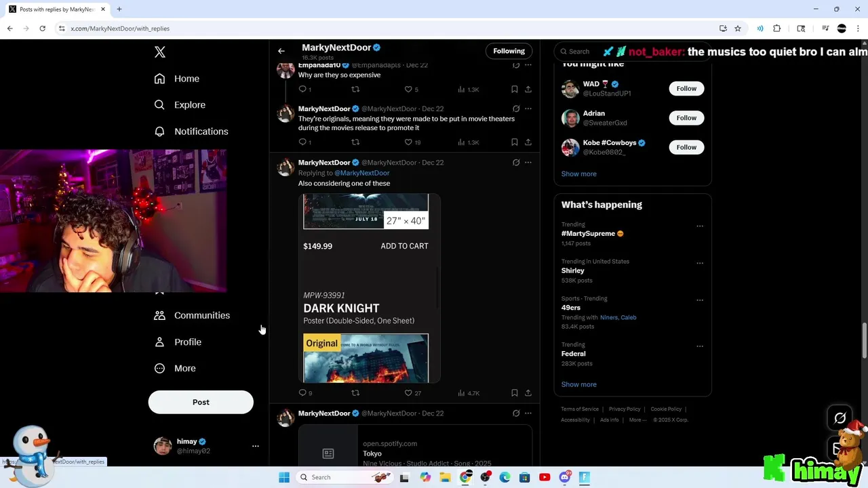This screenshot has width=868, height=488.
Task: Click the Chrome back arrow
Action: pyautogui.click(x=10, y=28)
